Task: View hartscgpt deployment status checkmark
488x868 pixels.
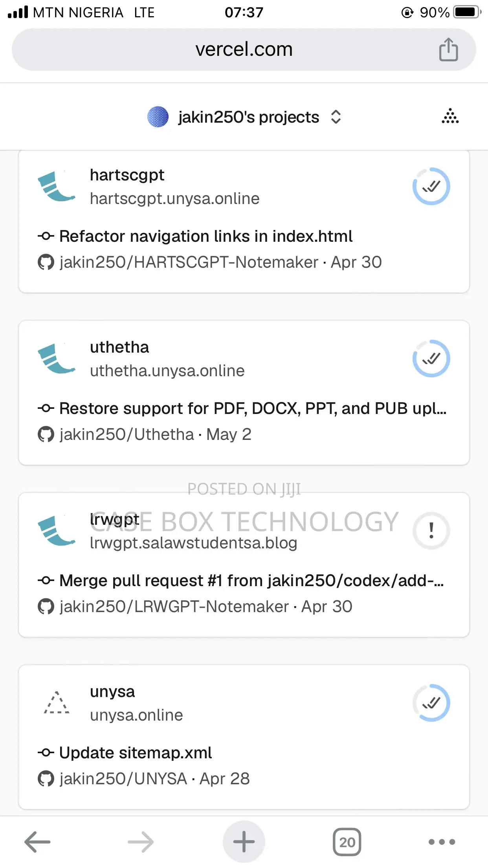Action: point(431,186)
